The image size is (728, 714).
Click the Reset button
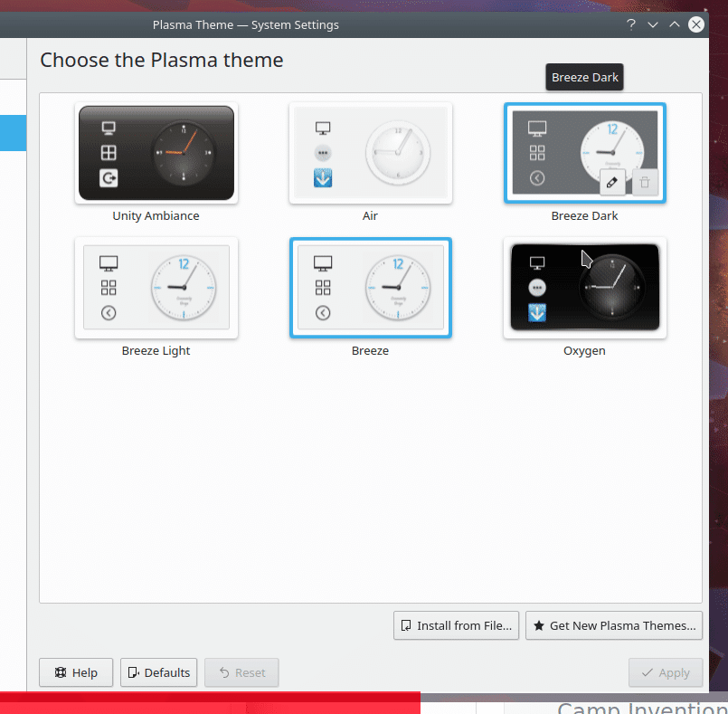click(241, 672)
